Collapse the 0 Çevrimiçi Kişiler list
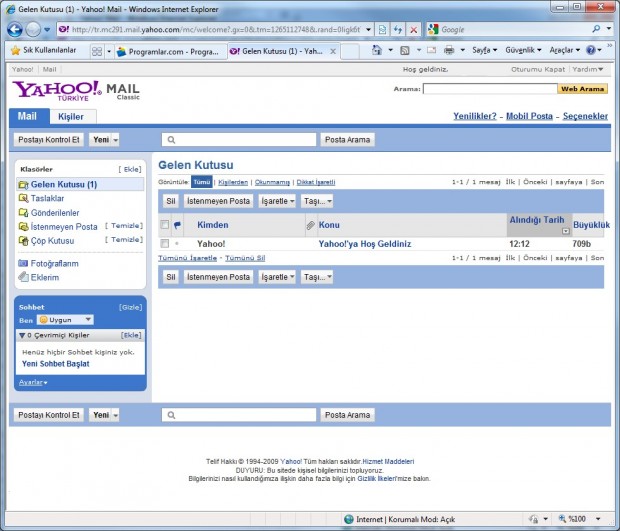Viewport: 620px width, 531px height. click(22, 335)
